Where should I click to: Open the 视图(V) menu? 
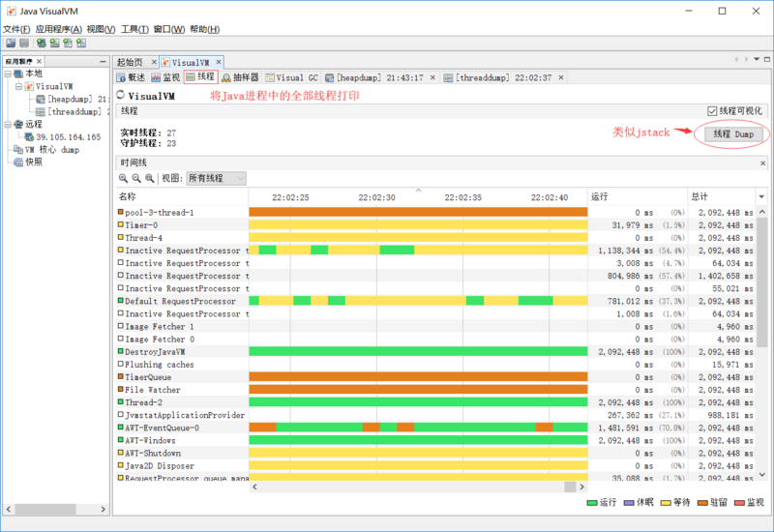[x=101, y=29]
